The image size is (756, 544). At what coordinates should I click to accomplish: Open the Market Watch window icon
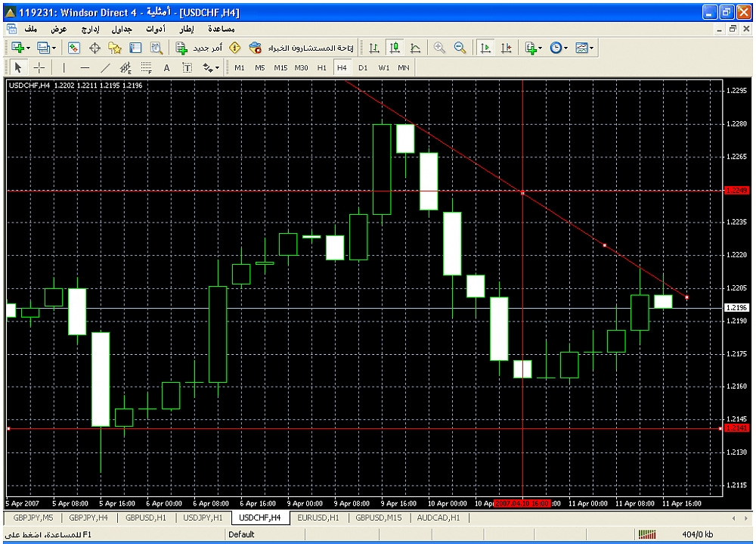pyautogui.click(x=74, y=48)
